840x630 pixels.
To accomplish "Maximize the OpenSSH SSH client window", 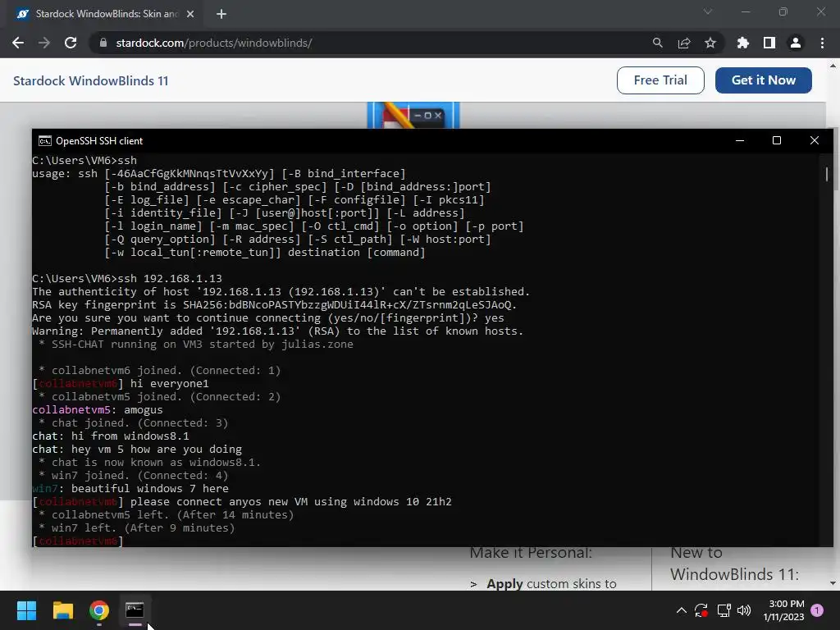I will (x=777, y=140).
